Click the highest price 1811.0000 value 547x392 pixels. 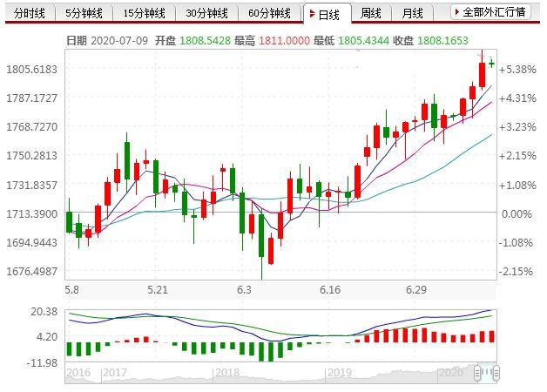(x=284, y=40)
